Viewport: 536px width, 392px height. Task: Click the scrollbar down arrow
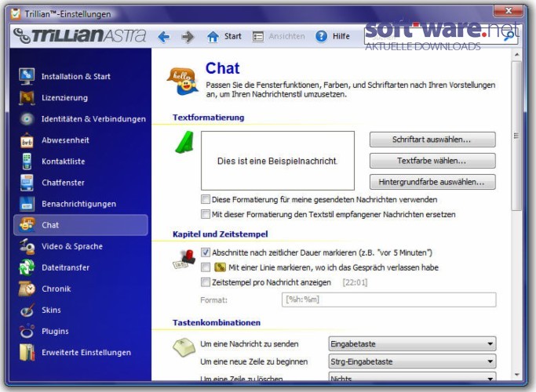point(516,375)
